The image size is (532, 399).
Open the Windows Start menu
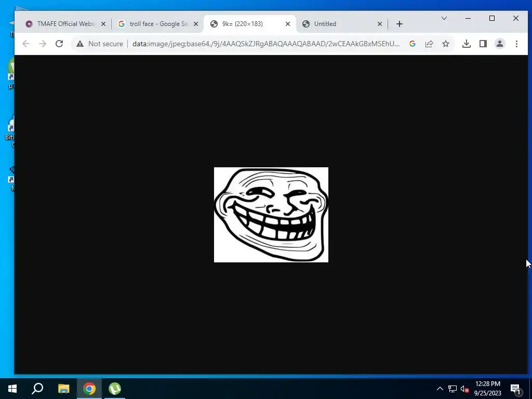12,389
